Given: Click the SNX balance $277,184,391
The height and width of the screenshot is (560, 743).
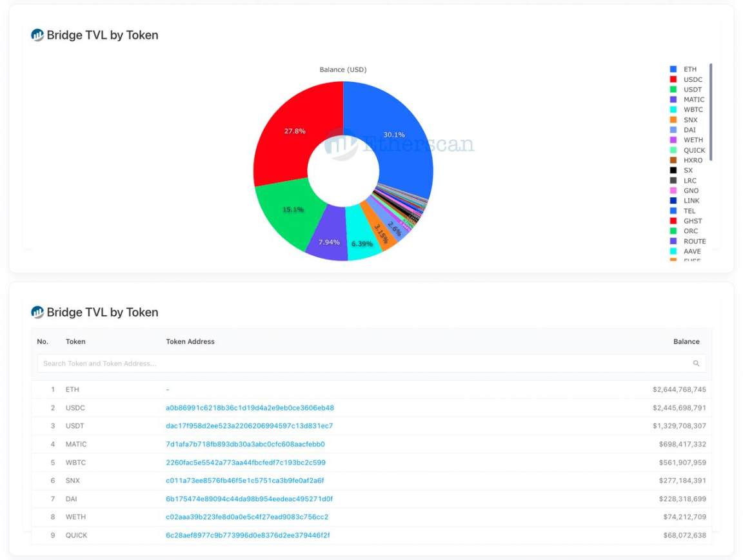Looking at the screenshot, I should pos(682,480).
